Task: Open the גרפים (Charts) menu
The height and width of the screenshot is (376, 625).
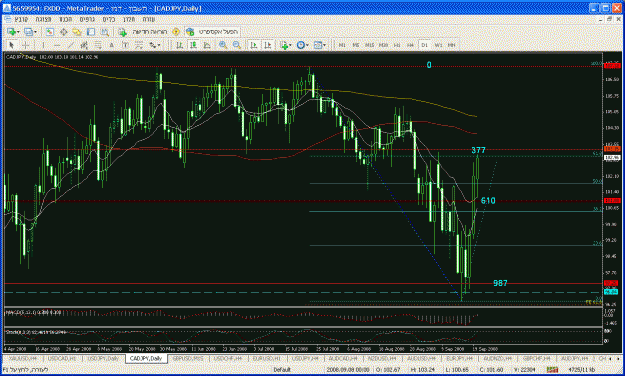Action: [x=87, y=19]
